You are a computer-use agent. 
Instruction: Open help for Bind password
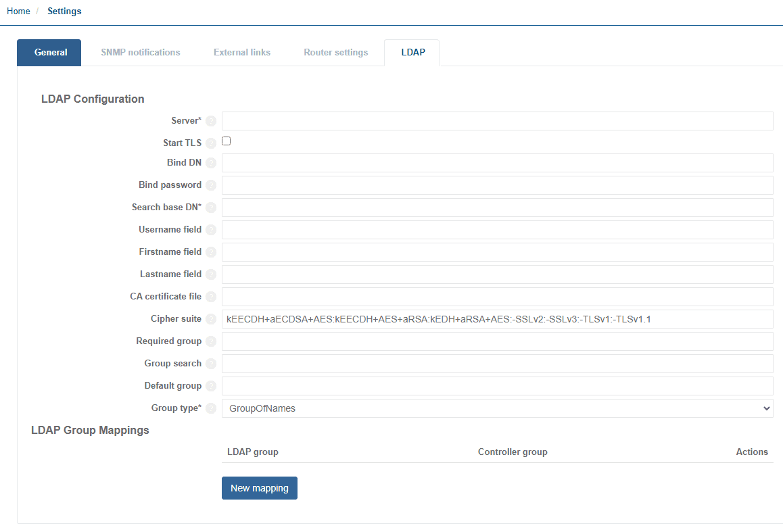[211, 185]
